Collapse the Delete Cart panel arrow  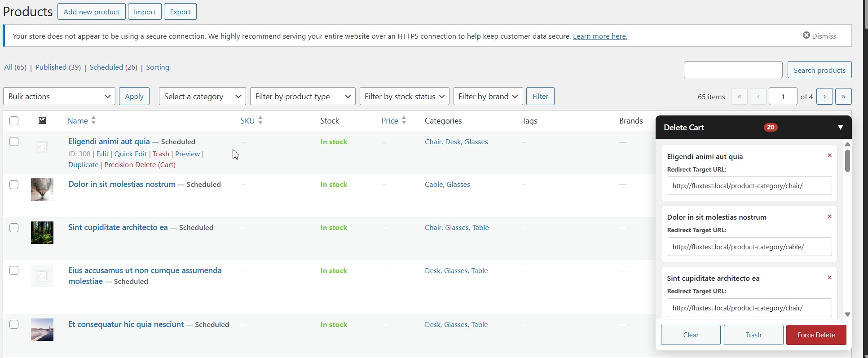click(840, 128)
